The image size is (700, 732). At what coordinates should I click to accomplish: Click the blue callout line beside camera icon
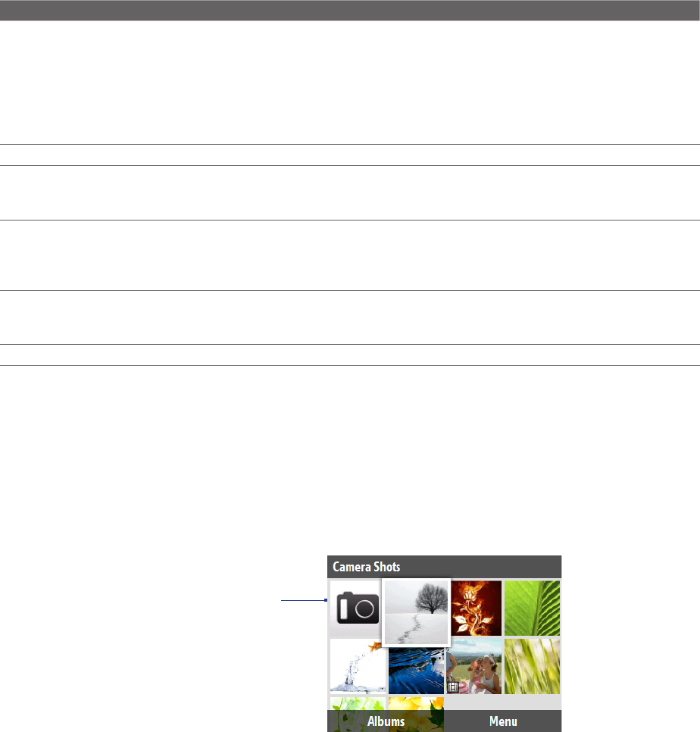point(305,600)
